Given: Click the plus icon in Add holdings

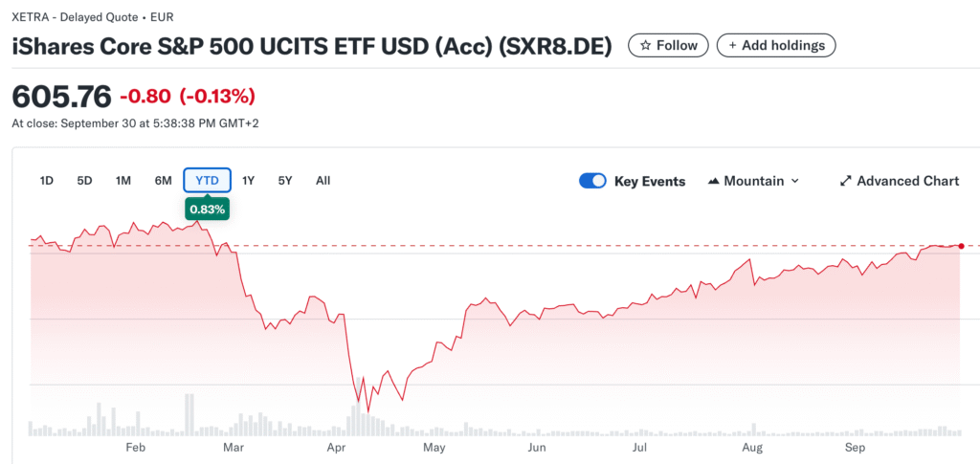Looking at the screenshot, I should click(733, 45).
